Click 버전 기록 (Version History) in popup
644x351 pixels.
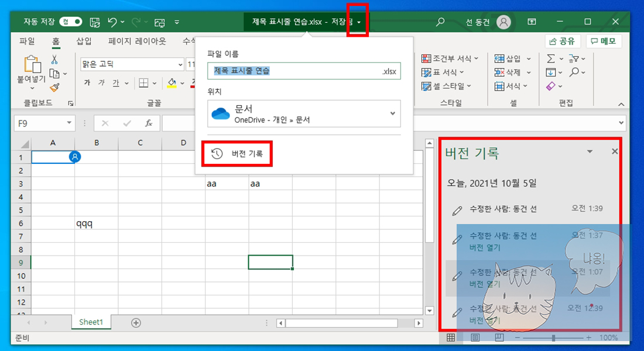coord(237,153)
